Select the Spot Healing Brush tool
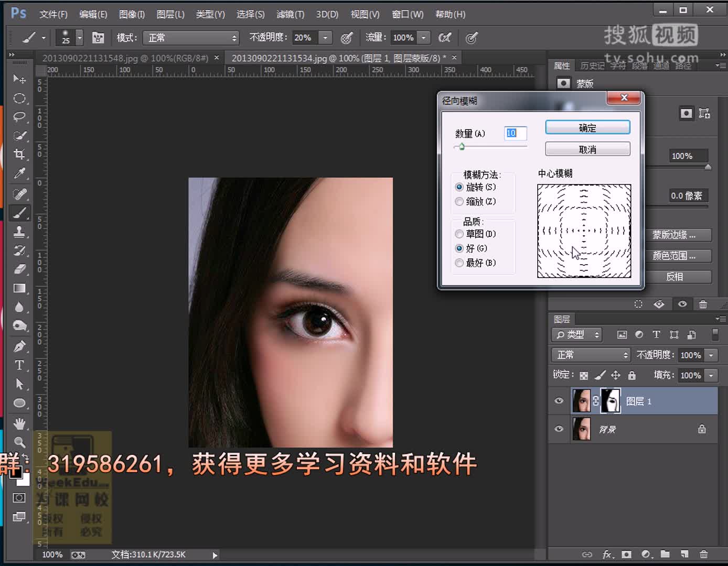Viewport: 728px width, 566px height. 19,194
